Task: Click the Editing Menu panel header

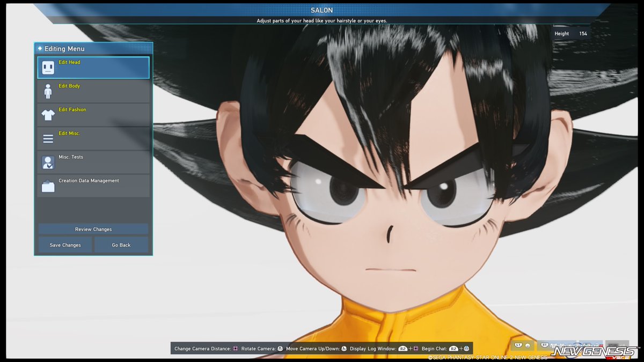Action: (x=93, y=48)
